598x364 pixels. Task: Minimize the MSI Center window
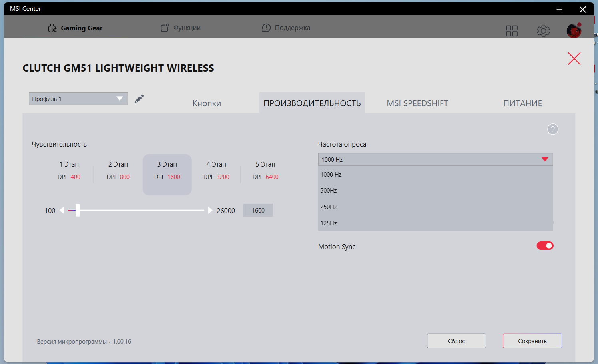point(560,9)
